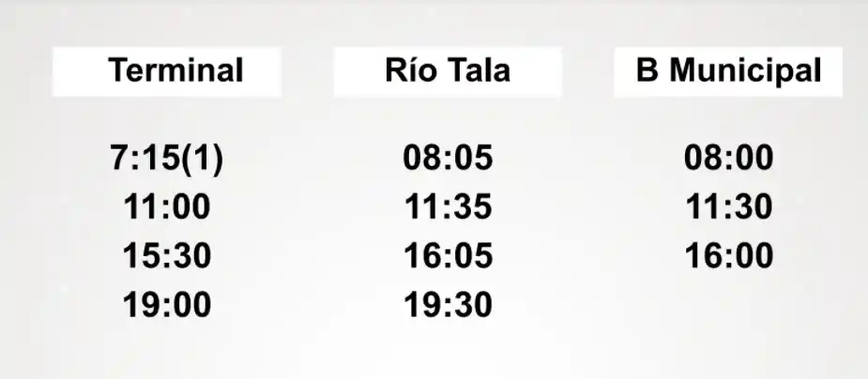Click the earliest Río Tala departure

point(448,159)
